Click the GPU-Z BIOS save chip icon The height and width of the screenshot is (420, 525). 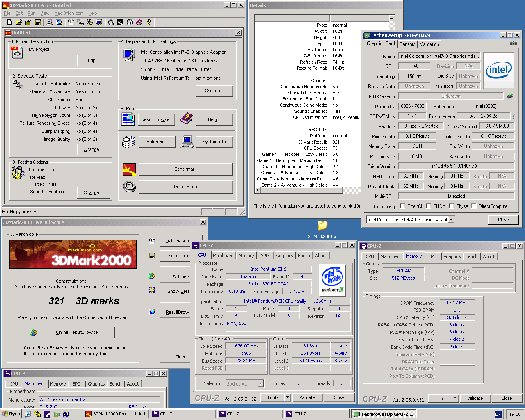510,96
